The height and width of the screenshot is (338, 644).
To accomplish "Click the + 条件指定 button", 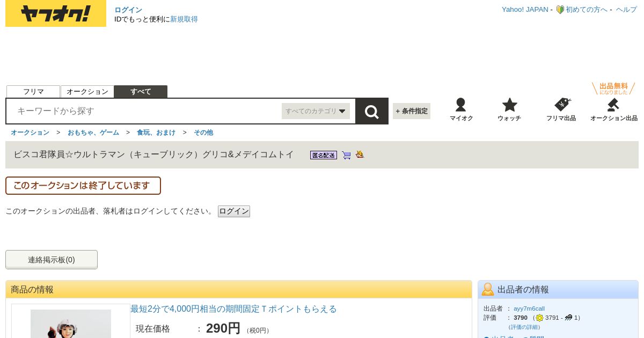I will tap(412, 111).
